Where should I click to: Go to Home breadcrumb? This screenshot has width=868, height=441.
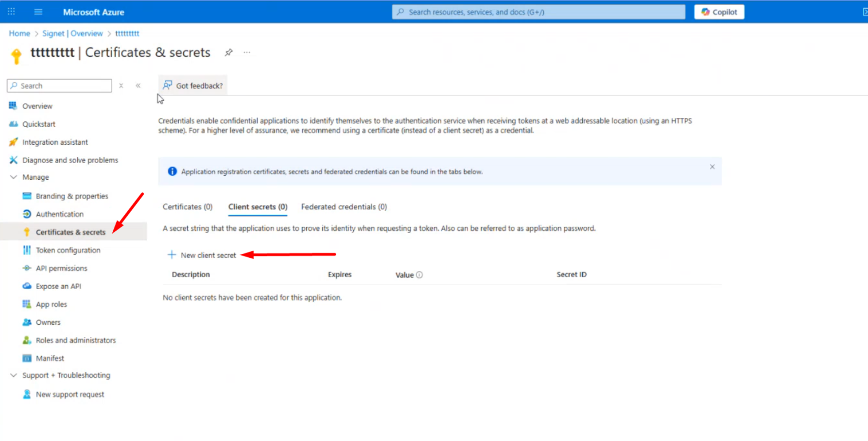tap(19, 34)
